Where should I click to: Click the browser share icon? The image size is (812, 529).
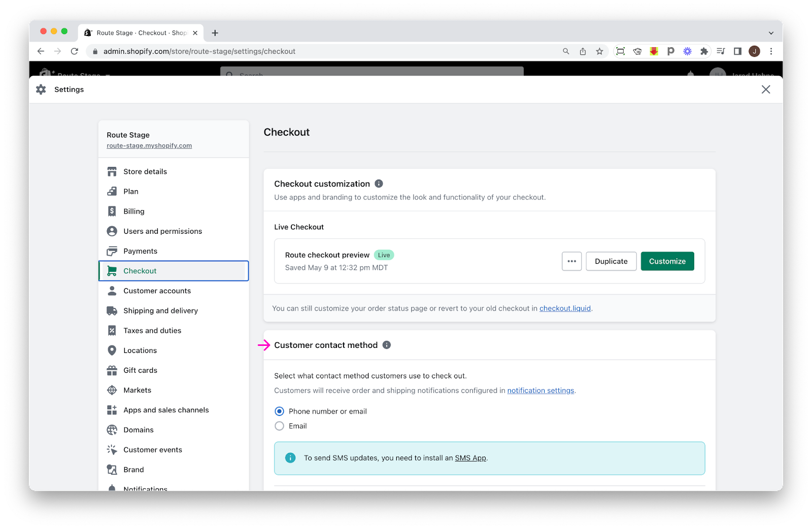tap(583, 51)
